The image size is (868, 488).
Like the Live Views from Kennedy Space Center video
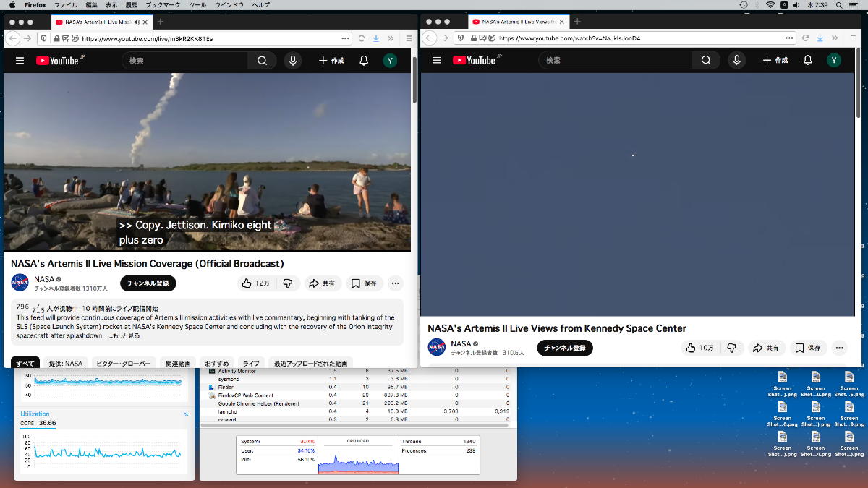[700, 348]
